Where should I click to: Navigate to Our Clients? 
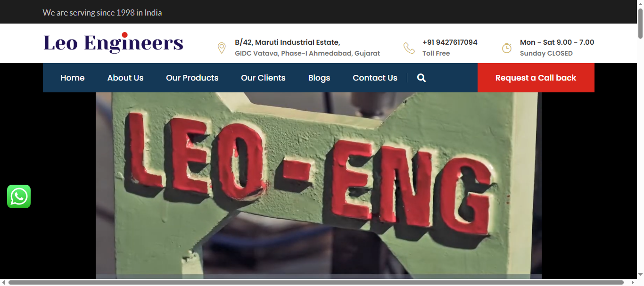(x=263, y=78)
